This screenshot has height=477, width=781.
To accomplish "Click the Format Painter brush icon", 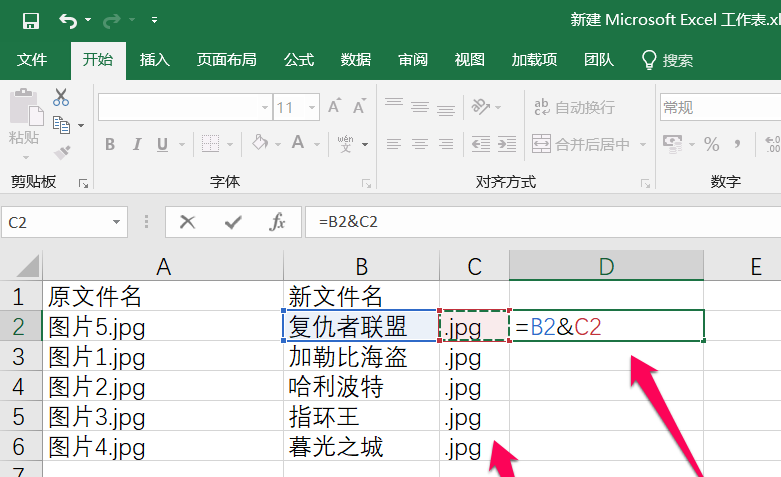I will coord(61,153).
